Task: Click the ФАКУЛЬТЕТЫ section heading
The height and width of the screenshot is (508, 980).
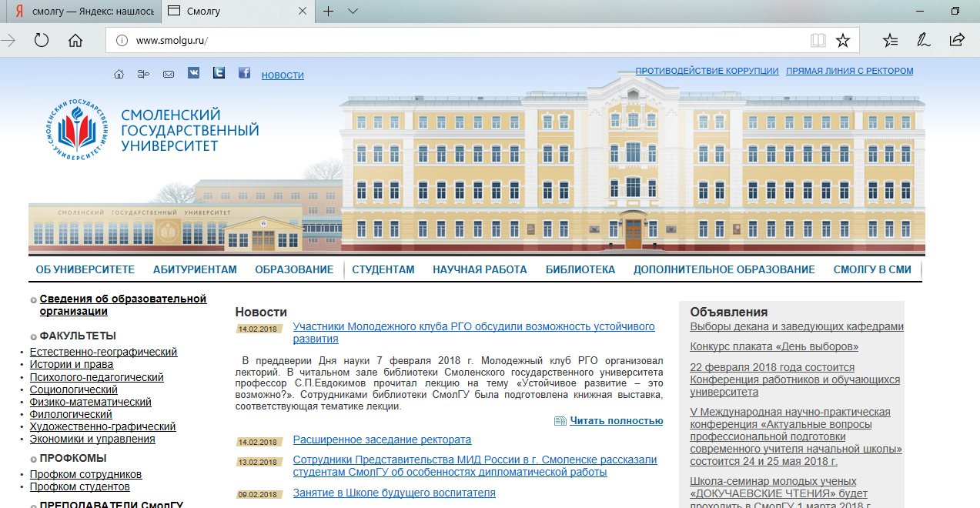Action: tap(78, 336)
